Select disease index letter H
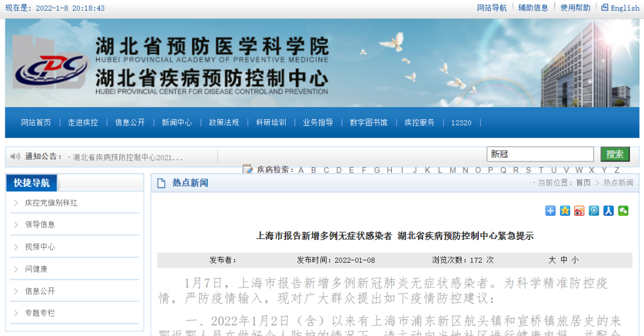 coord(389,170)
